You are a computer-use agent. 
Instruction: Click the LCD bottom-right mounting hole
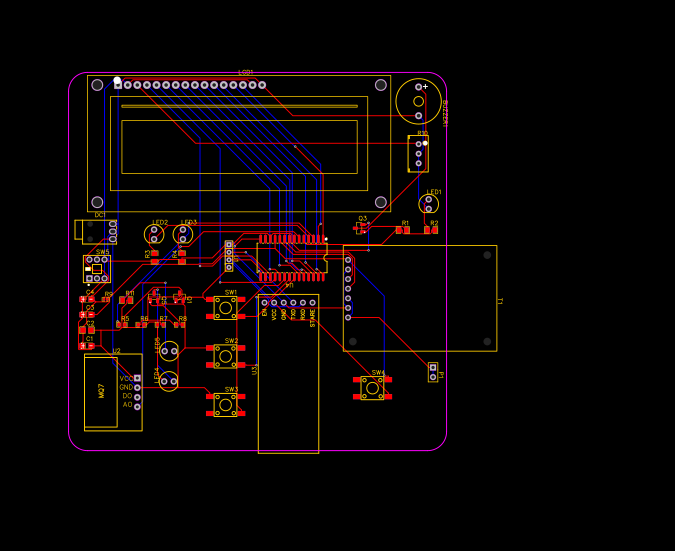(x=381, y=202)
